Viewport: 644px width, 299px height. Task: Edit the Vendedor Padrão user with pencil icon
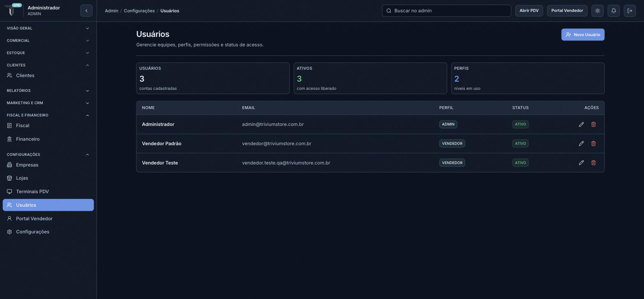tap(581, 144)
